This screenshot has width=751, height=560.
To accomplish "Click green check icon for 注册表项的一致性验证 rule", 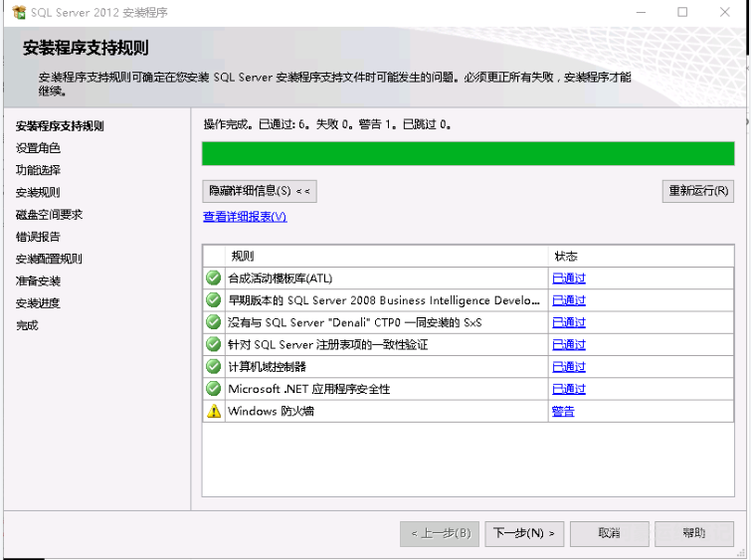I will pyautogui.click(x=213, y=344).
